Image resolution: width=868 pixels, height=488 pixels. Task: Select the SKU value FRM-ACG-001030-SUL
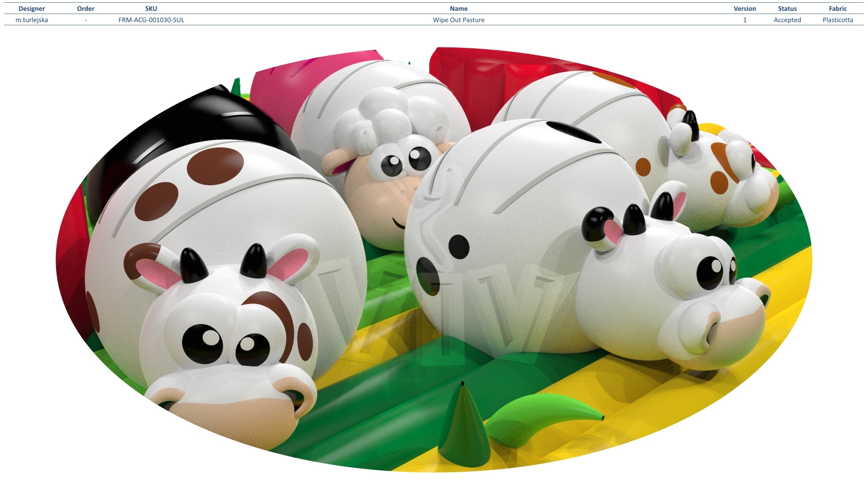coord(151,20)
